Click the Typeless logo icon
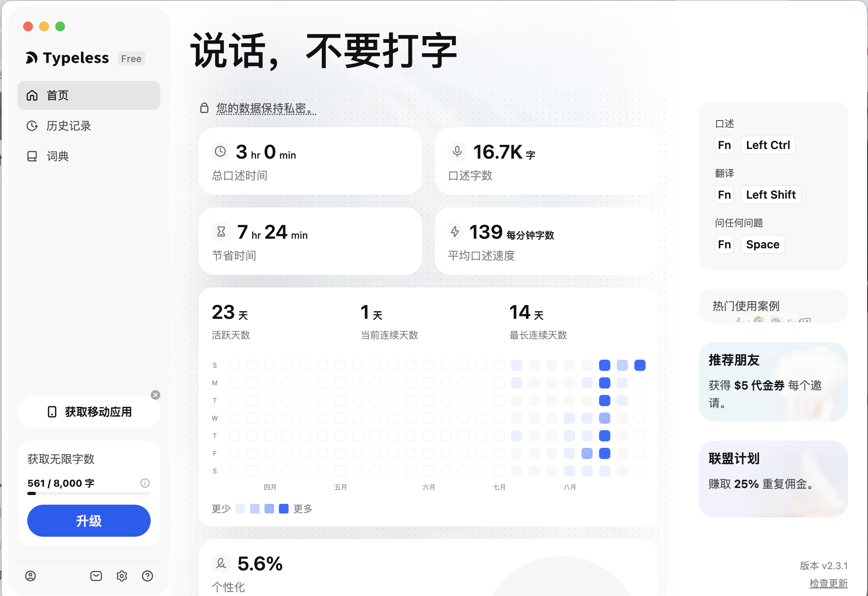 (x=32, y=58)
